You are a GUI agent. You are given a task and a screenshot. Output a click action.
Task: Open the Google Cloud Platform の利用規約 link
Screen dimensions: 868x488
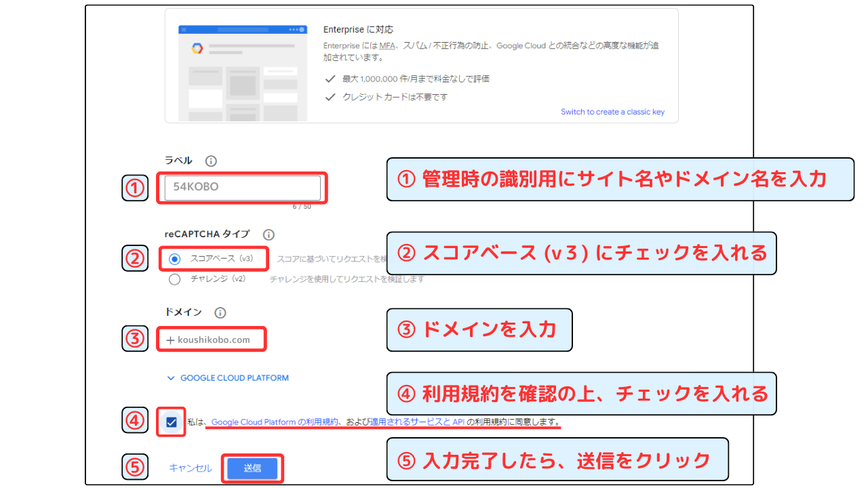[275, 422]
